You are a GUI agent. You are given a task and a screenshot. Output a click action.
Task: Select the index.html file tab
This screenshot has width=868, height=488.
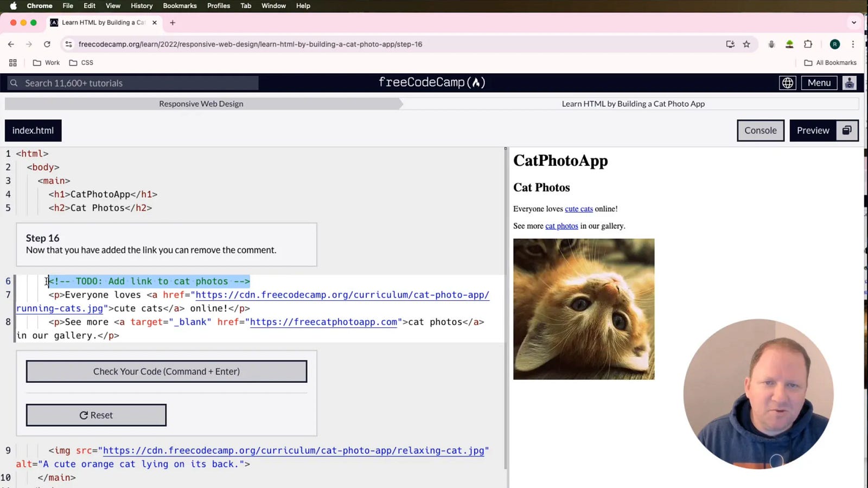pyautogui.click(x=33, y=131)
